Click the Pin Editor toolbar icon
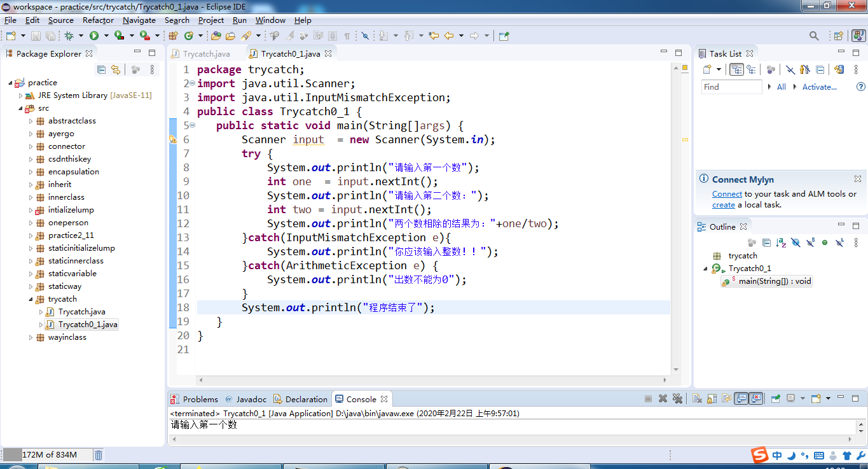Image resolution: width=868 pixels, height=469 pixels. (504, 36)
